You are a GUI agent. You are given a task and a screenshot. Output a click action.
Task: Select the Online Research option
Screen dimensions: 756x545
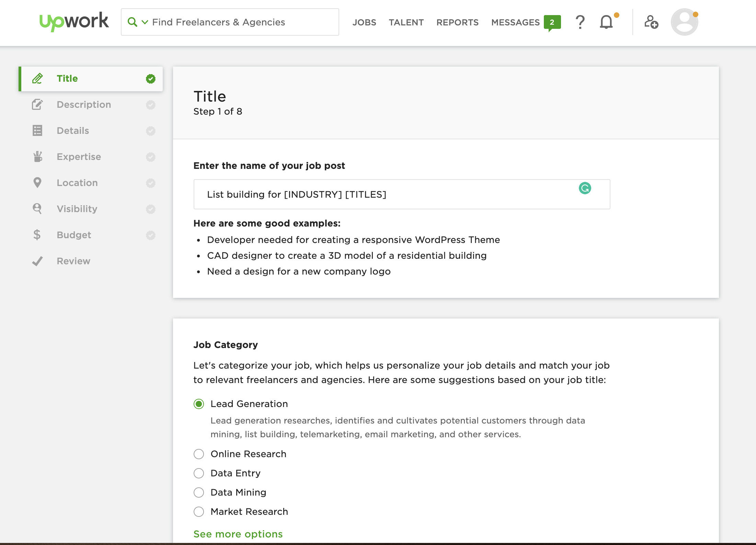[199, 454]
